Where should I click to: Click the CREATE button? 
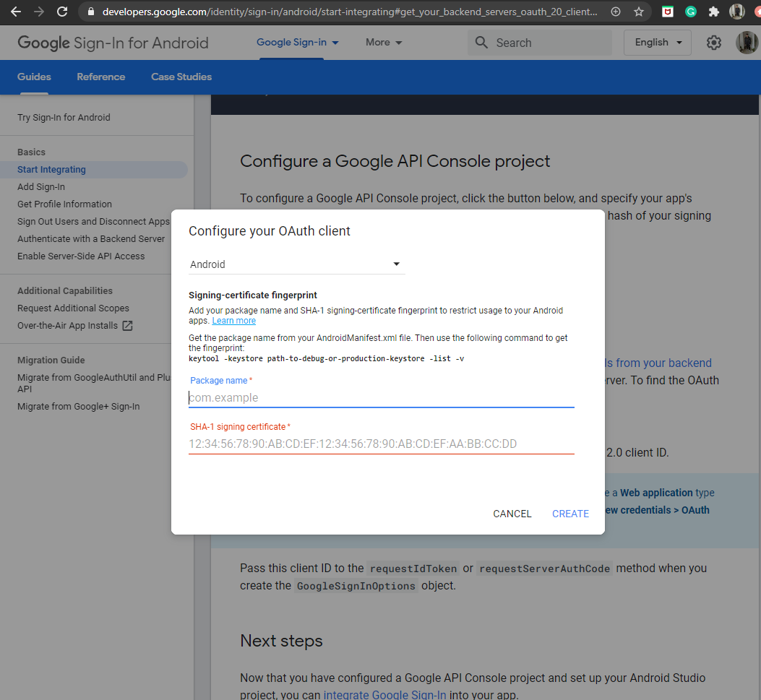570,514
